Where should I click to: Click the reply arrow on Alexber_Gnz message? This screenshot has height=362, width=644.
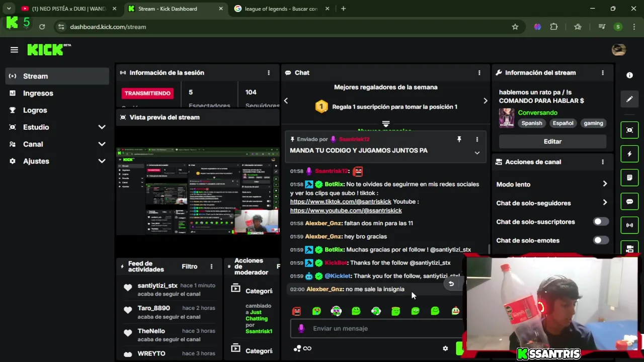pyautogui.click(x=451, y=284)
